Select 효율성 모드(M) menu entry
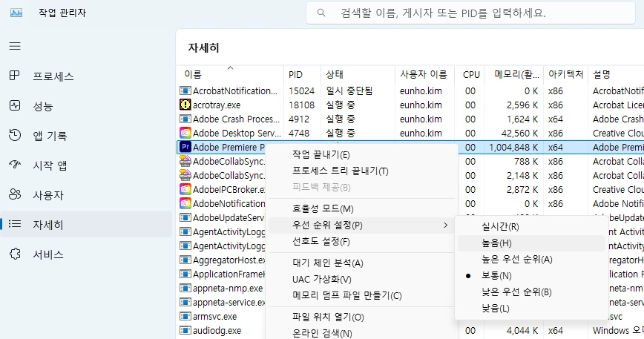 pyautogui.click(x=361, y=209)
